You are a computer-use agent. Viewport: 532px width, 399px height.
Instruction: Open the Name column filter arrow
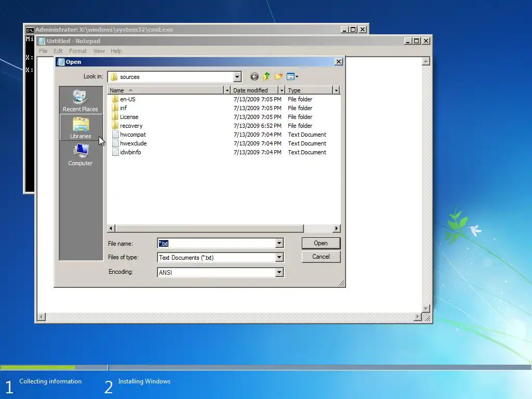tap(228, 90)
